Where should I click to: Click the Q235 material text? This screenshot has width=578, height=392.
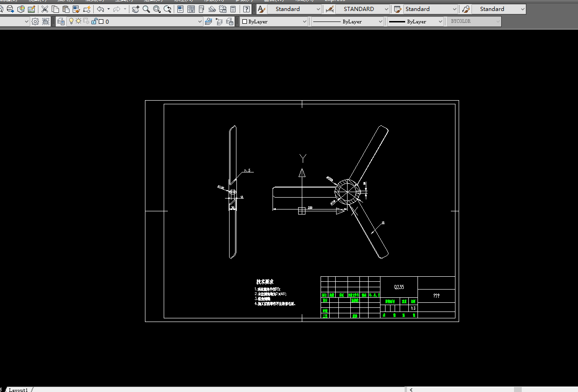click(x=399, y=287)
